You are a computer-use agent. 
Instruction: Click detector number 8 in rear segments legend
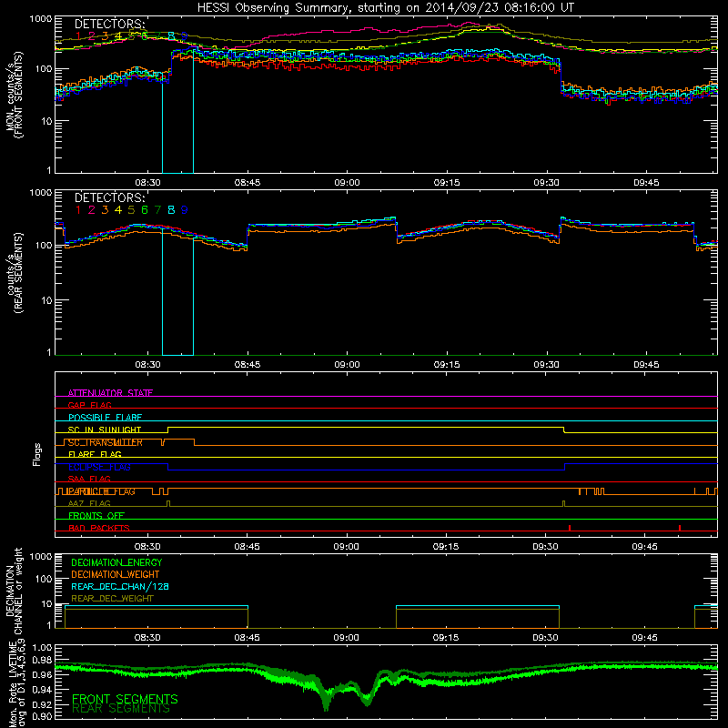tap(171, 210)
